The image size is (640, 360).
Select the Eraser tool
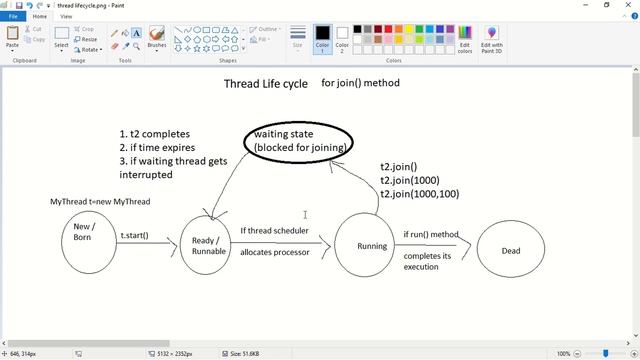(x=115, y=46)
